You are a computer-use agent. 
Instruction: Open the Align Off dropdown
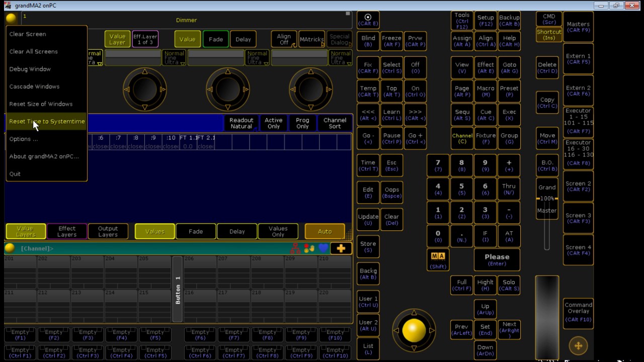coord(284,39)
